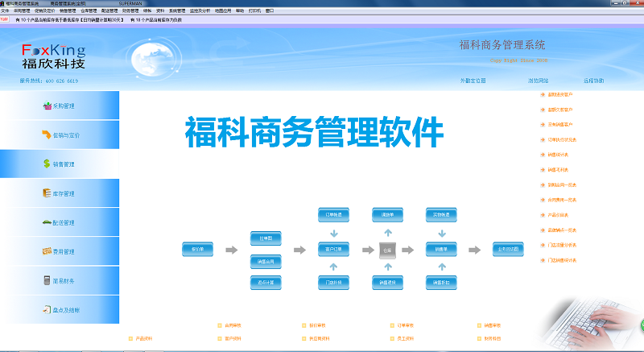Open the 合同费用一览表 report link

562,200
